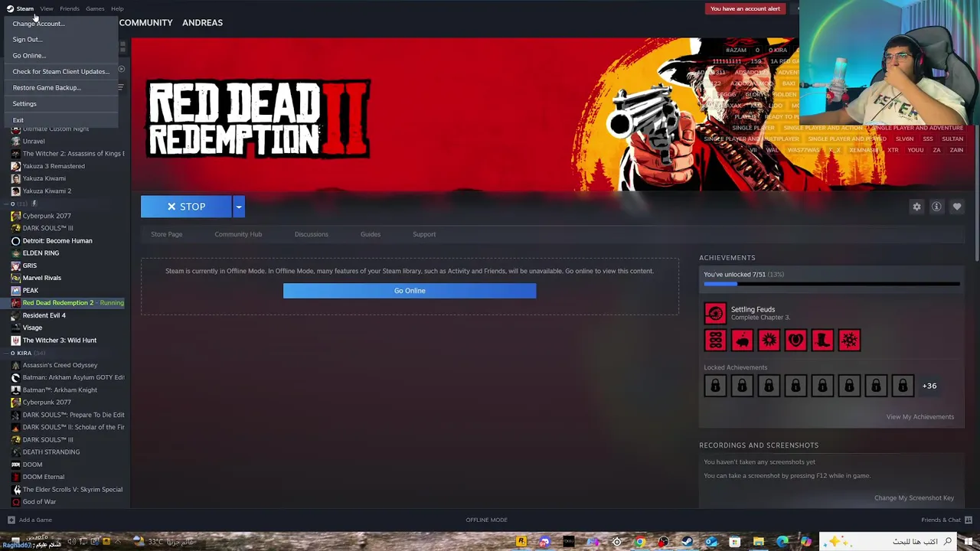980x551 pixels.
Task: Click the lightning bolt icon beside collection 0
Action: tap(34, 204)
